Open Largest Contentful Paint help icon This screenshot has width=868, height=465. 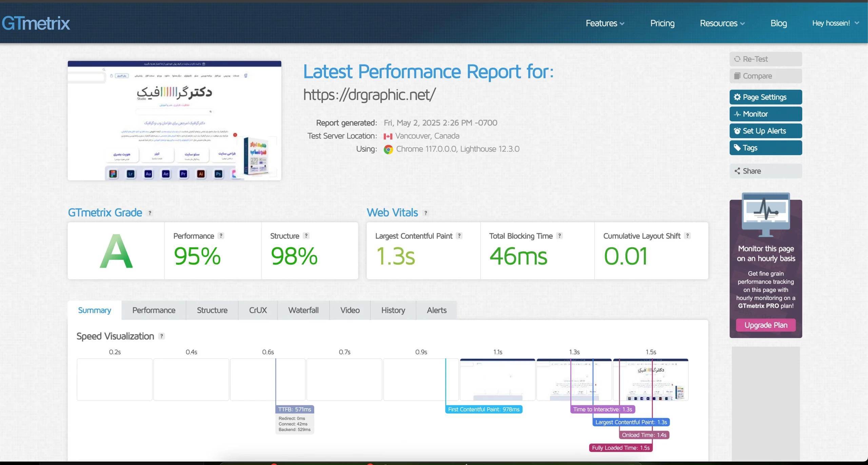pos(459,236)
